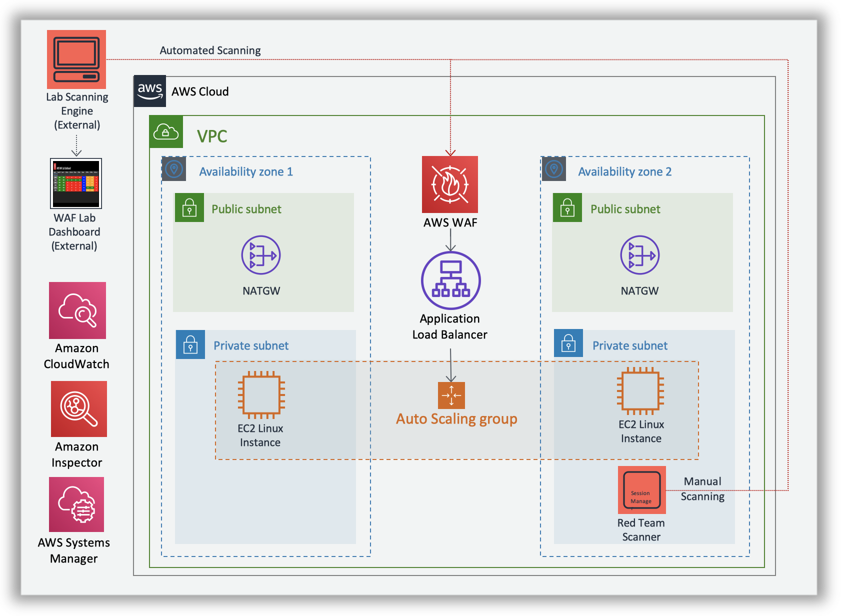Click the 'Lab Scanning Engine (External)' label
842x616 pixels.
pyautogui.click(x=77, y=111)
